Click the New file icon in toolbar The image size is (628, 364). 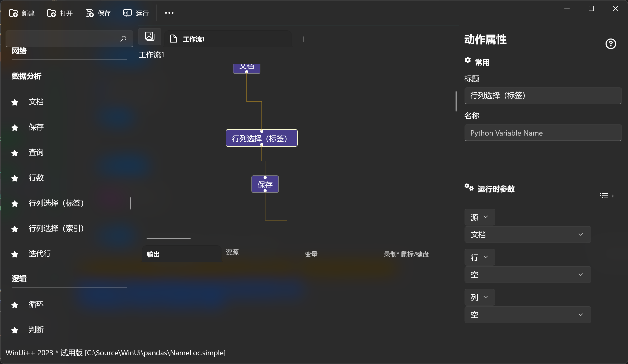pyautogui.click(x=13, y=13)
